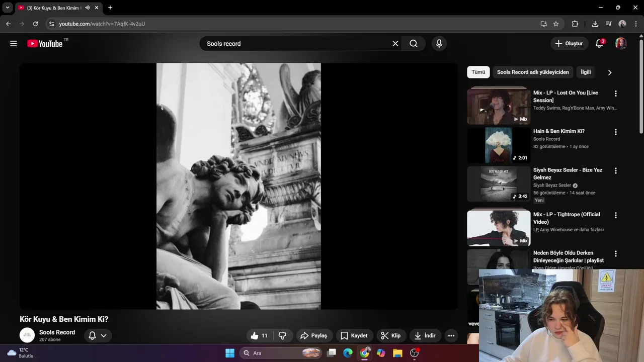Close the Kör Kuyu browser tab
The image size is (644, 362).
coord(97,8)
